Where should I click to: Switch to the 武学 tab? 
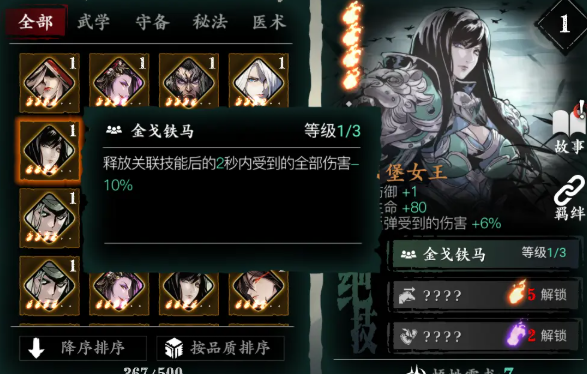[x=94, y=22]
